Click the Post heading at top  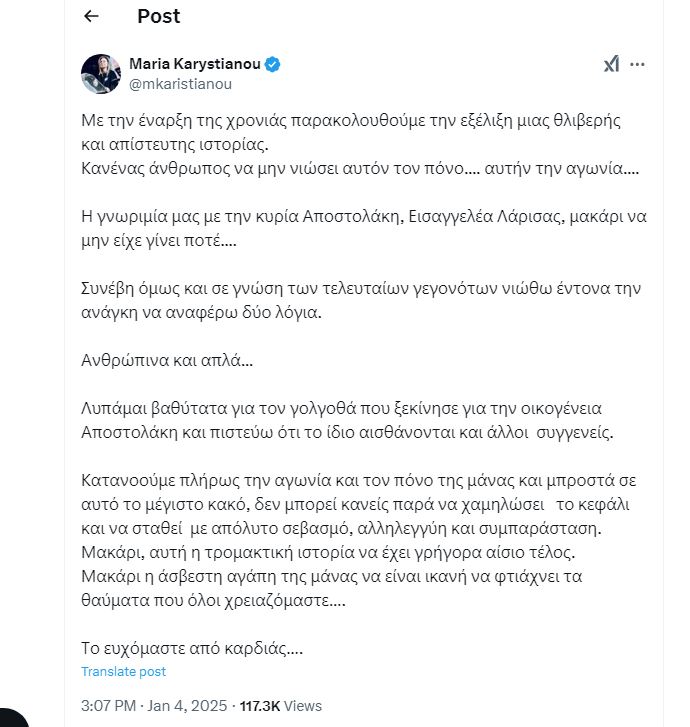click(158, 16)
